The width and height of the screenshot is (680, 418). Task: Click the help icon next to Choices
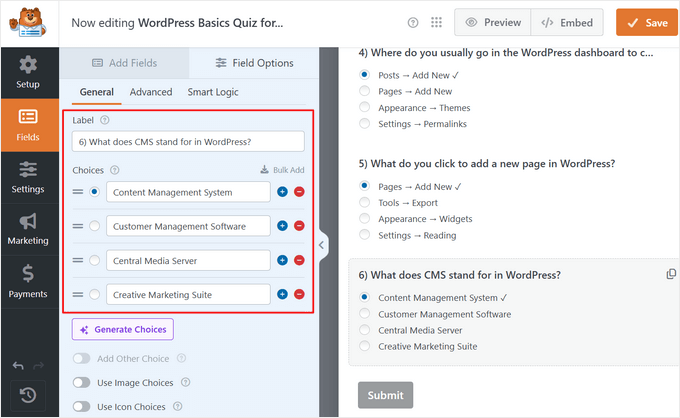114,170
